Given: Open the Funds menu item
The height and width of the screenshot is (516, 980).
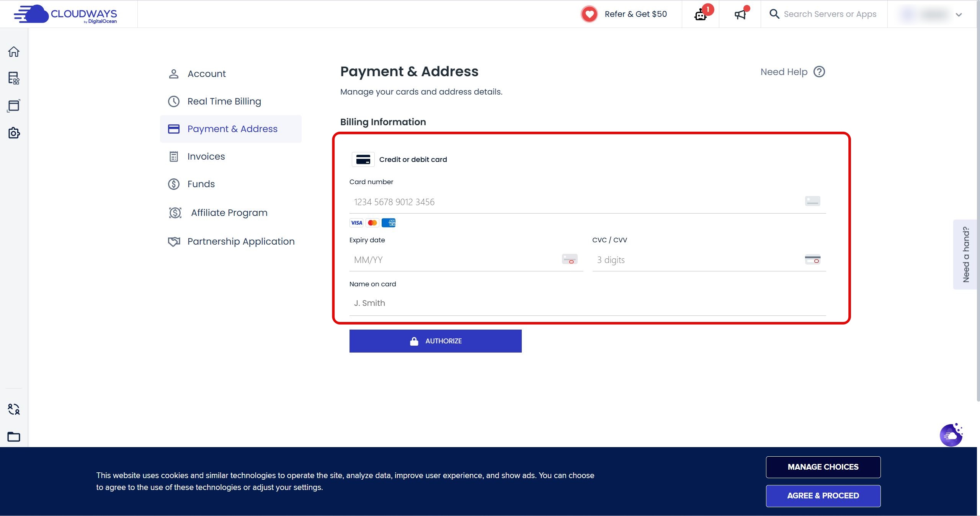Looking at the screenshot, I should tap(201, 184).
